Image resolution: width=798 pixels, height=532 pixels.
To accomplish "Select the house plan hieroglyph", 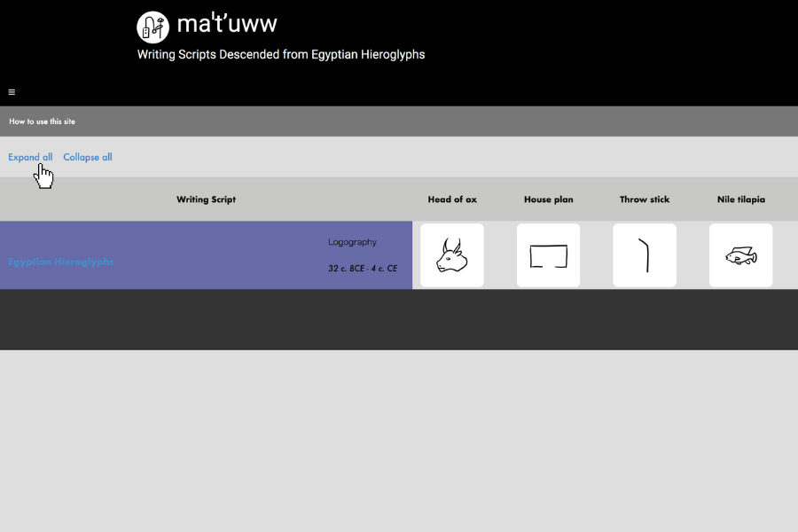I will 548,255.
